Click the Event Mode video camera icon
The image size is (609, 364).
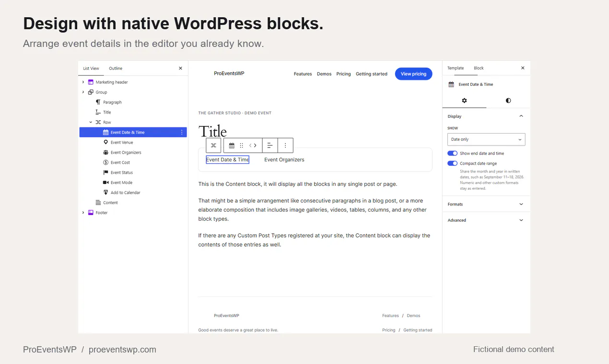[x=105, y=183]
